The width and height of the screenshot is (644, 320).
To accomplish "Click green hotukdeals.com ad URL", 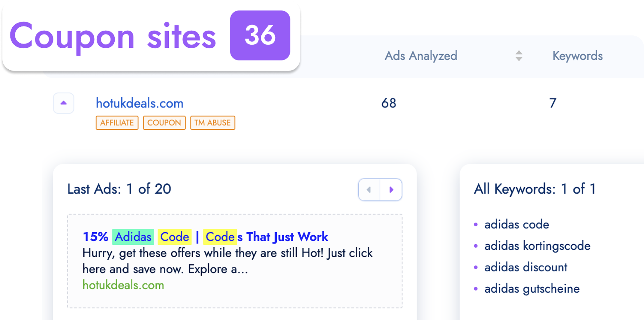I will pyautogui.click(x=123, y=285).
